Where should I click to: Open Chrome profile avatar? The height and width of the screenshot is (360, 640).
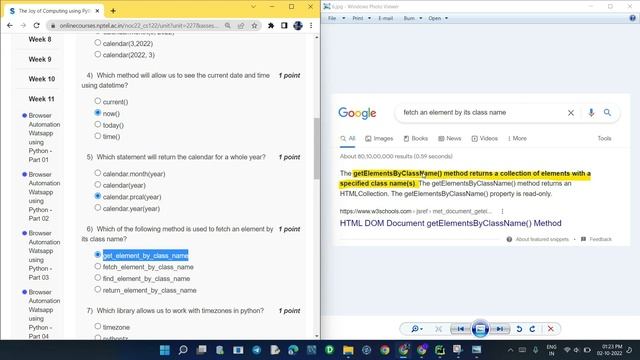click(x=298, y=25)
